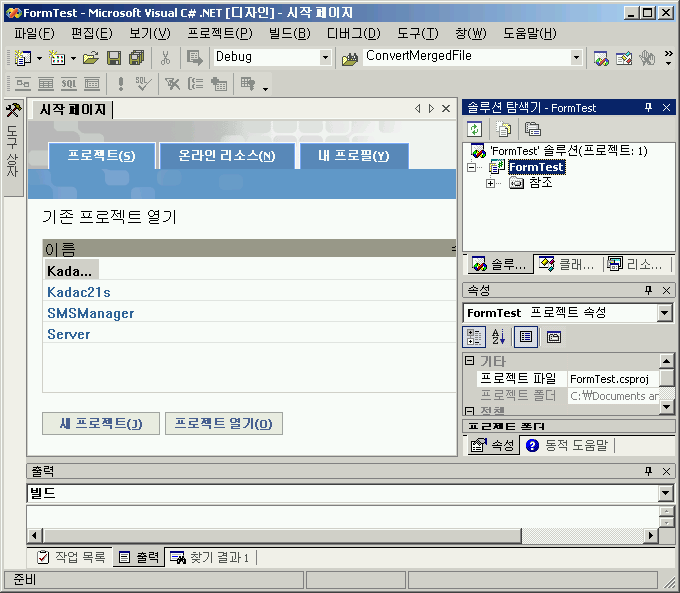Click the Remove Filter icon
680x593 pixels.
click(173, 84)
